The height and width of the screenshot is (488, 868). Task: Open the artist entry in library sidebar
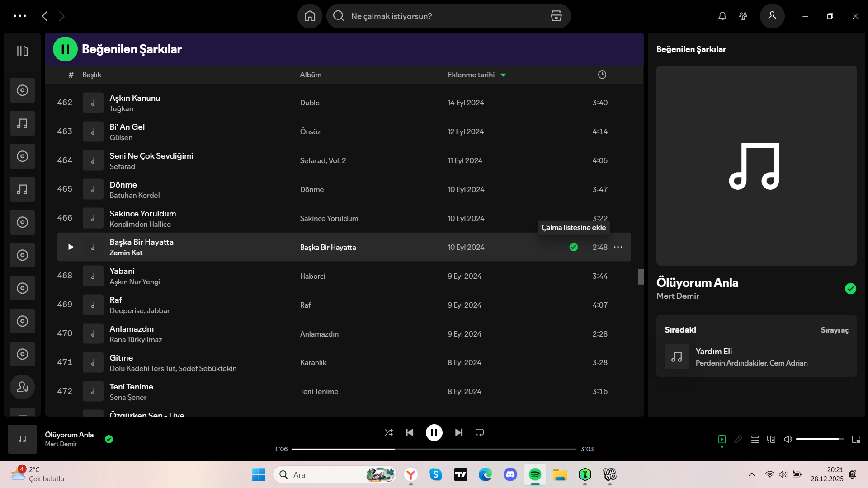point(22,387)
